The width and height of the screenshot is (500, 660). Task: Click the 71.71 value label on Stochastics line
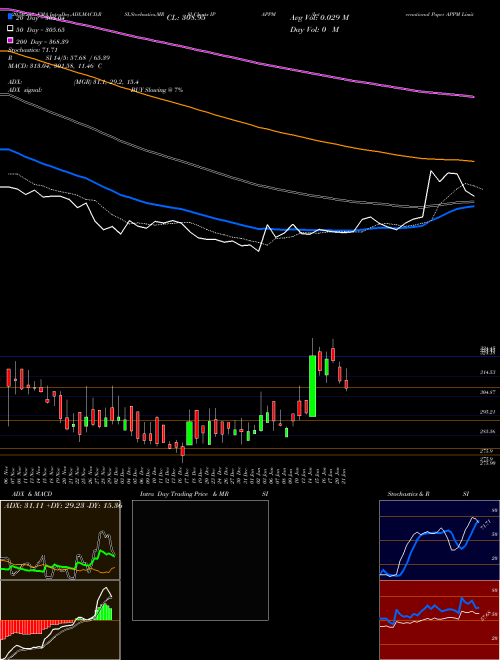(484, 525)
